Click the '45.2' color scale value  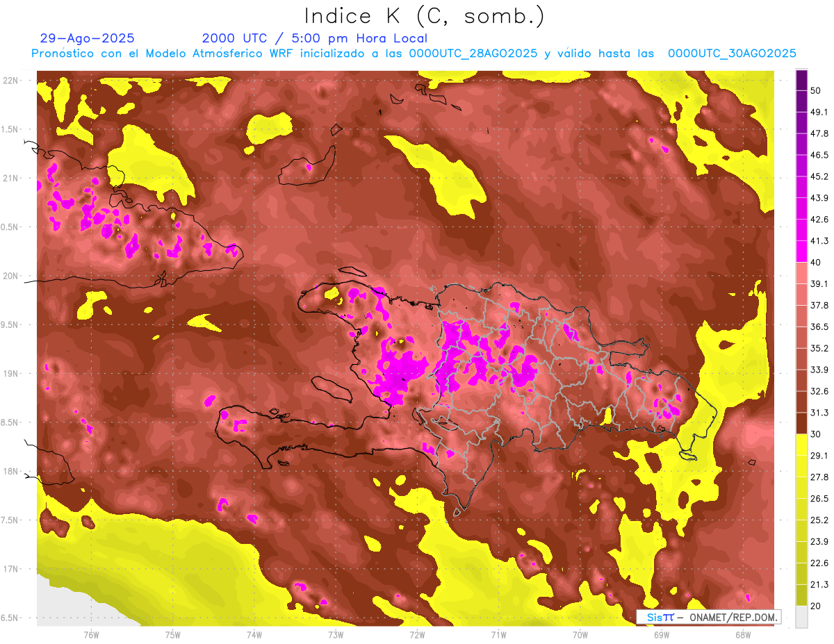point(819,177)
